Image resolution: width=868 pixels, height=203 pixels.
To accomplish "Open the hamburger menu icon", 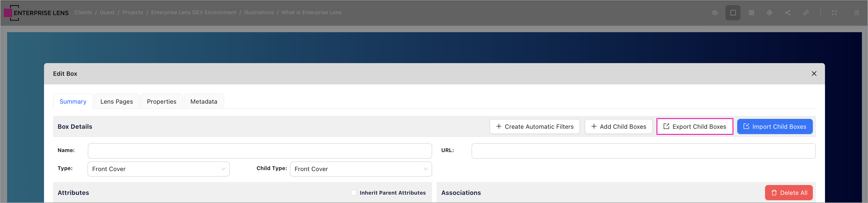I will [856, 13].
